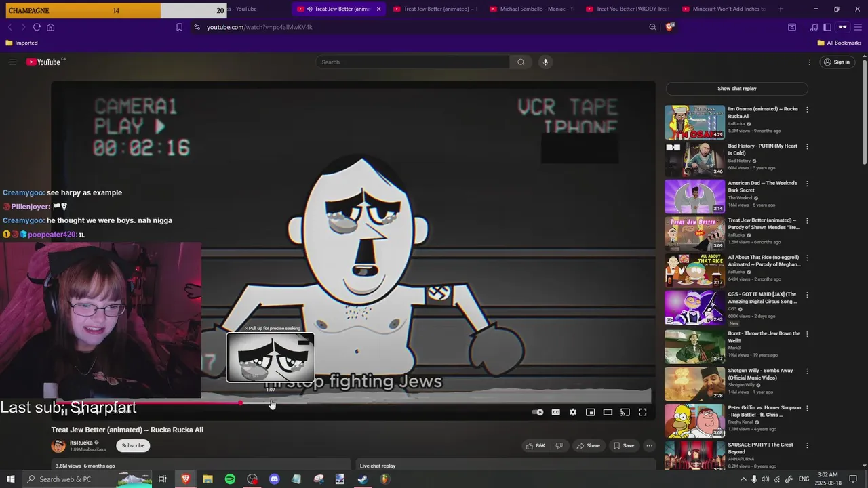Open Brave Shields lion icon
Image resolution: width=868 pixels, height=488 pixels.
(x=670, y=27)
